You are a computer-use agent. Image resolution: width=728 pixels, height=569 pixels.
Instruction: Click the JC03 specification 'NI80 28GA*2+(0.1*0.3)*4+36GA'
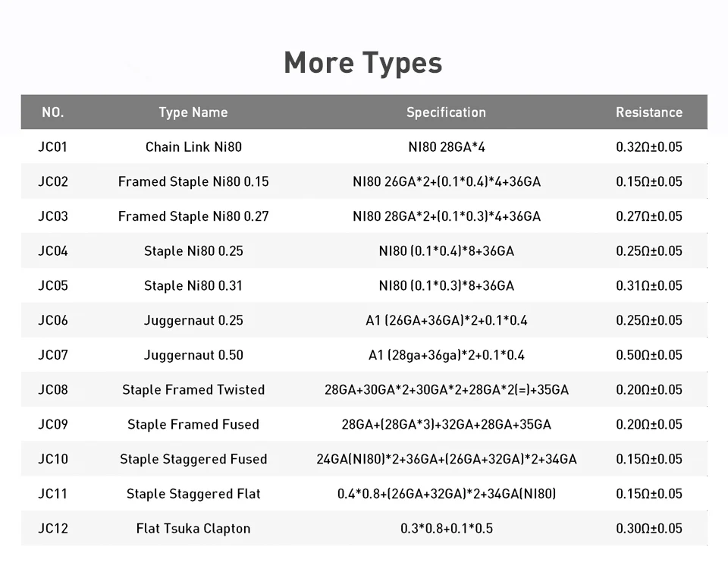447,216
